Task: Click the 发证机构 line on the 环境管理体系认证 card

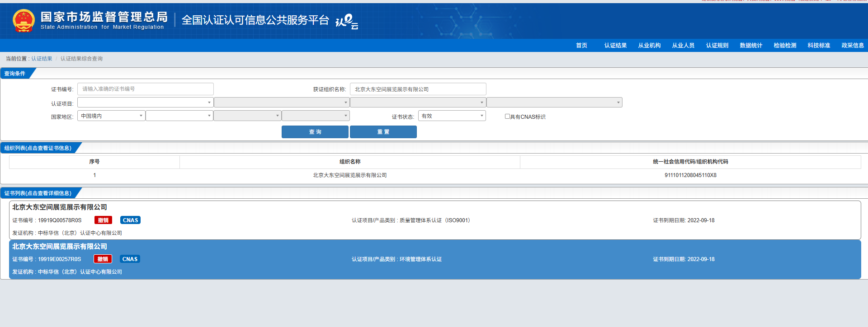Action: click(67, 272)
